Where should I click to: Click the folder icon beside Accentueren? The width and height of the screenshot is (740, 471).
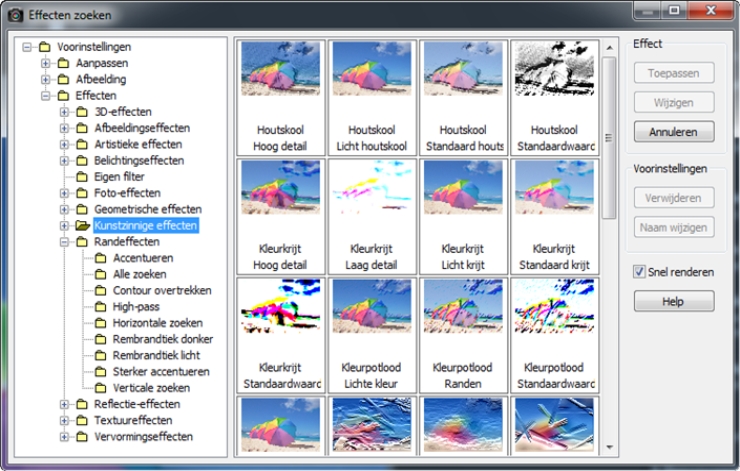pos(101,258)
